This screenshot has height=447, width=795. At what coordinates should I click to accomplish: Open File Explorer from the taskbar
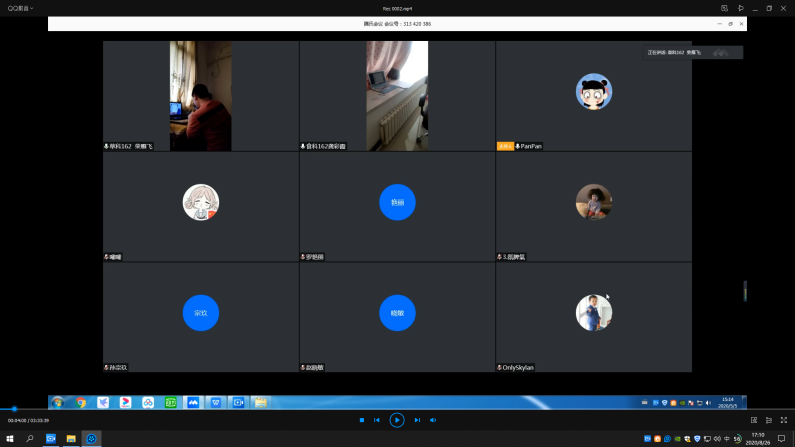pyautogui.click(x=71, y=439)
